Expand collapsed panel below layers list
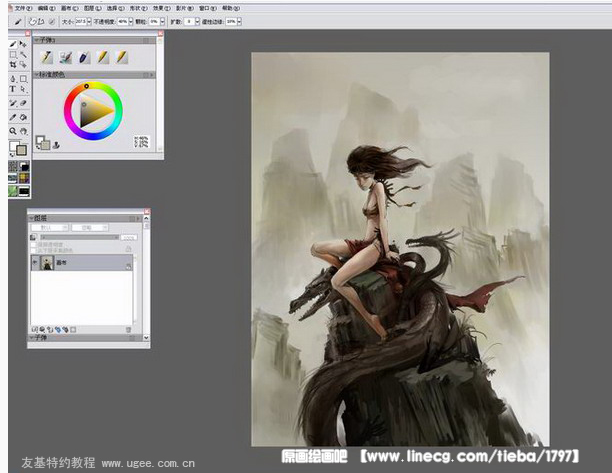612x473 pixels. 32,338
